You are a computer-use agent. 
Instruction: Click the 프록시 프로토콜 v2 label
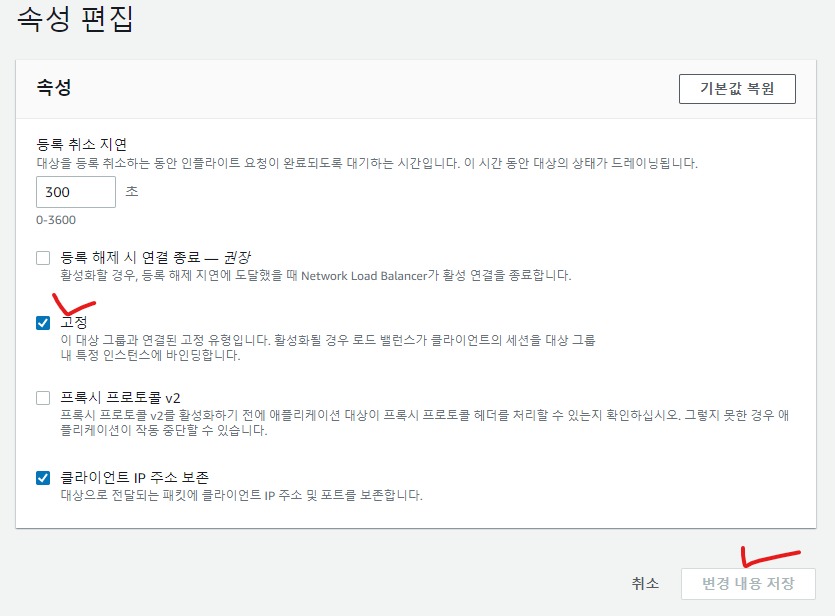[120, 398]
